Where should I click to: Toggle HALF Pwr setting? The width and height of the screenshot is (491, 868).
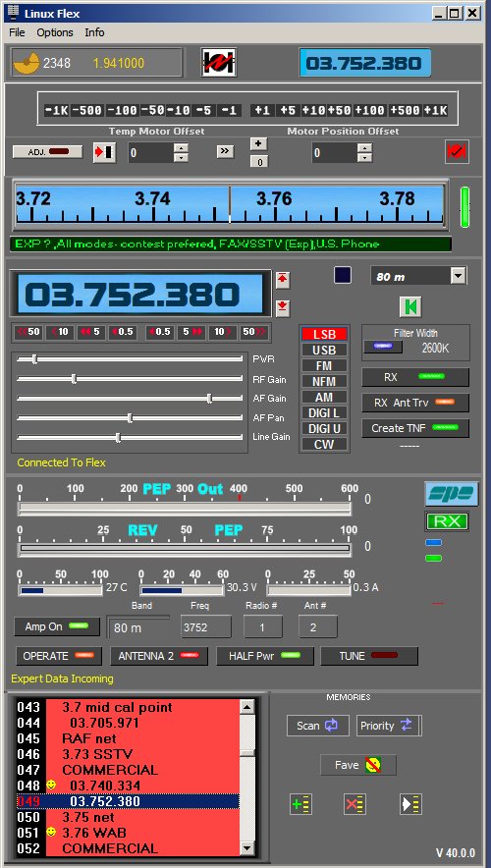264,656
